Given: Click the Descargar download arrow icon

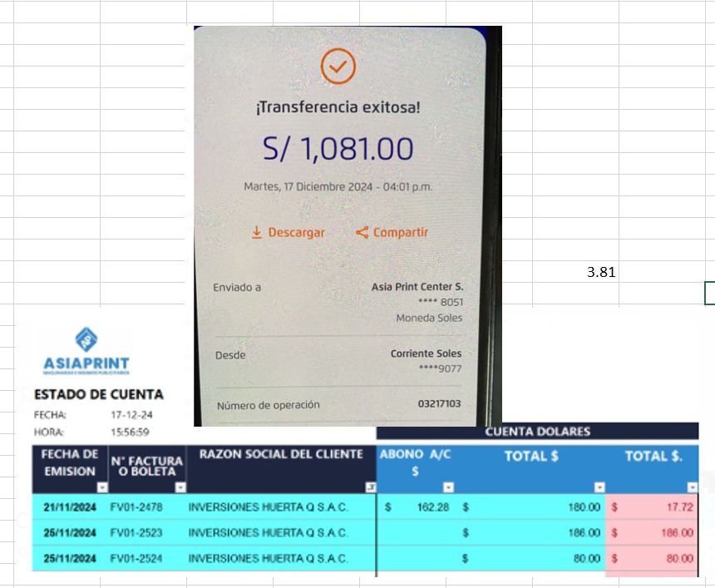Looking at the screenshot, I should (x=257, y=233).
